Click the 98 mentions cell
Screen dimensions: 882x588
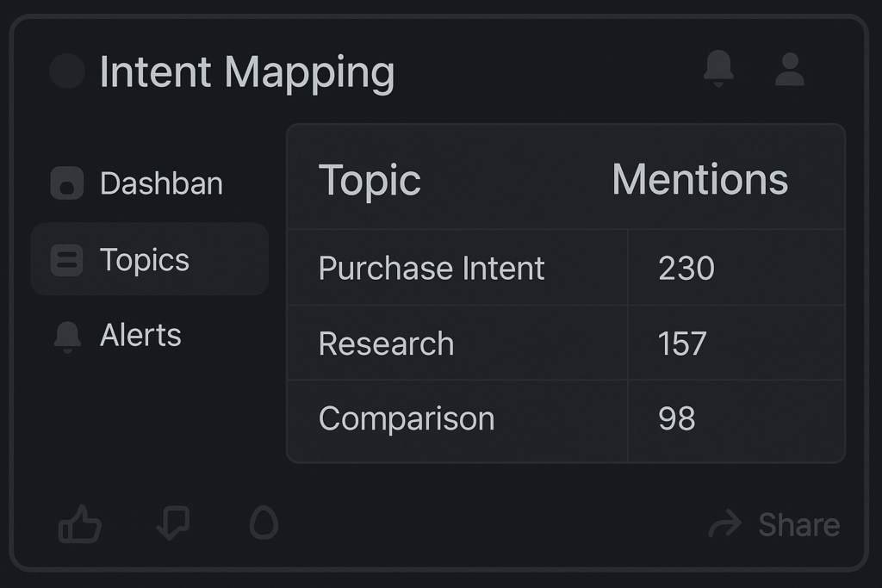tap(676, 419)
